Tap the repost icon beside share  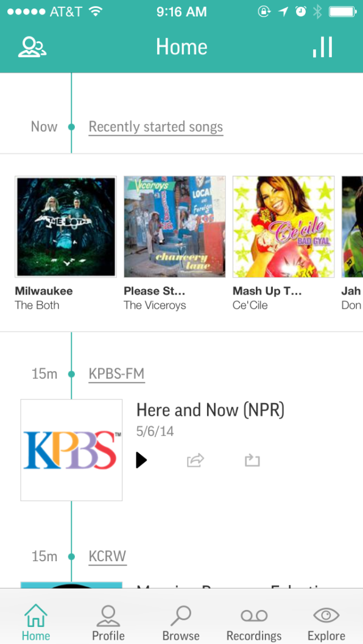tap(252, 460)
